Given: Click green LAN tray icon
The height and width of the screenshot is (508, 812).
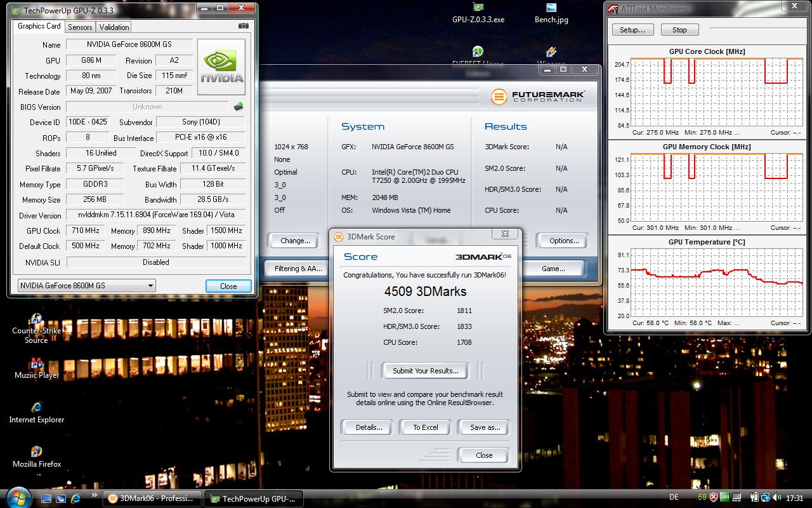Looking at the screenshot, I should pos(724,498).
